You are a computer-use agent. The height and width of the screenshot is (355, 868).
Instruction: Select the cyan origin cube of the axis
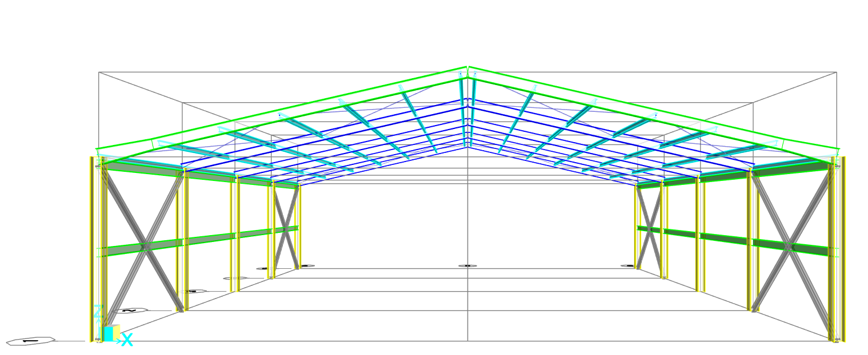point(108,334)
